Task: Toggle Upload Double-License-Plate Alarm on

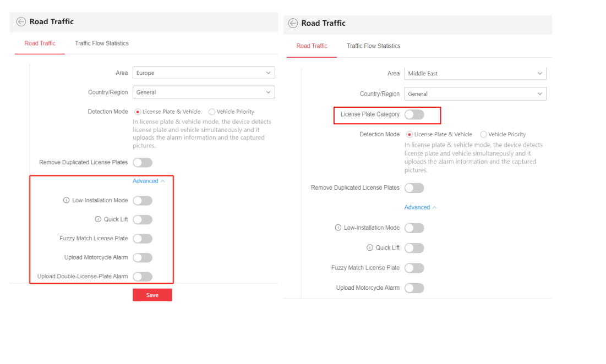Action: (143, 277)
